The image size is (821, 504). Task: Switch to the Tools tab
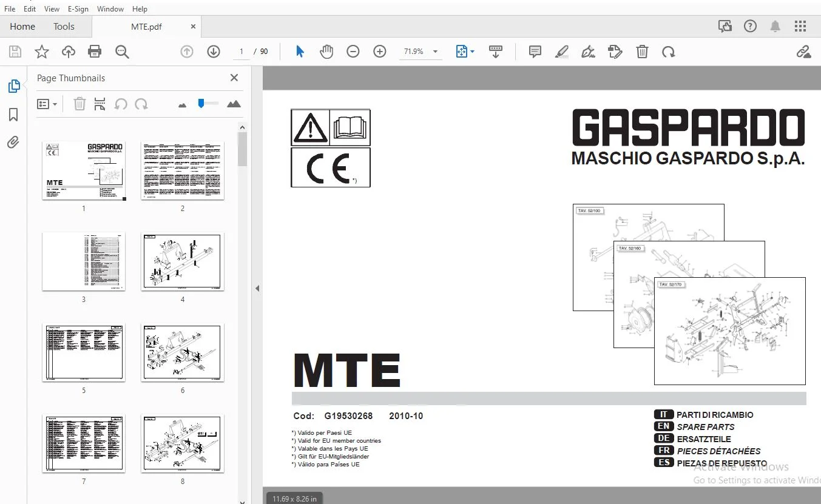[64, 26]
